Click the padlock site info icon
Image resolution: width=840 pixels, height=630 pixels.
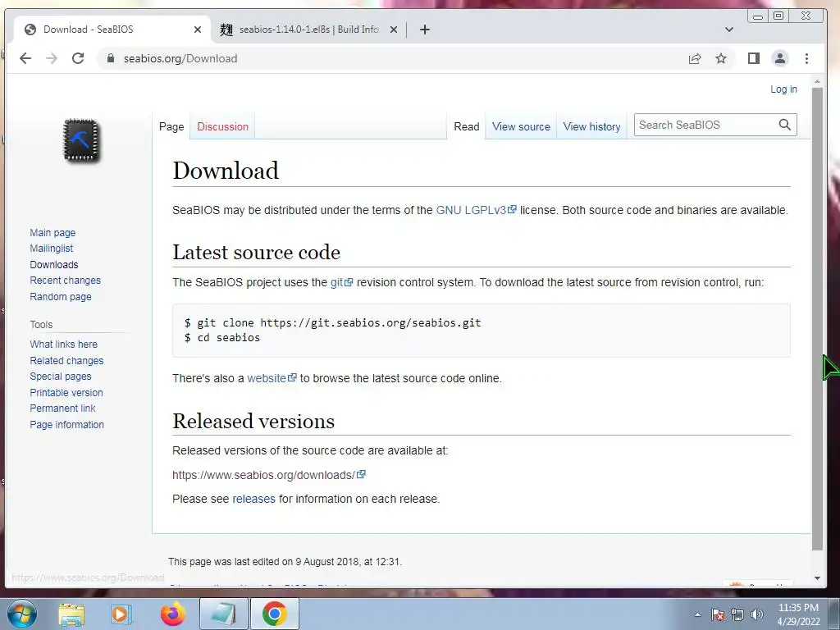[x=111, y=58]
